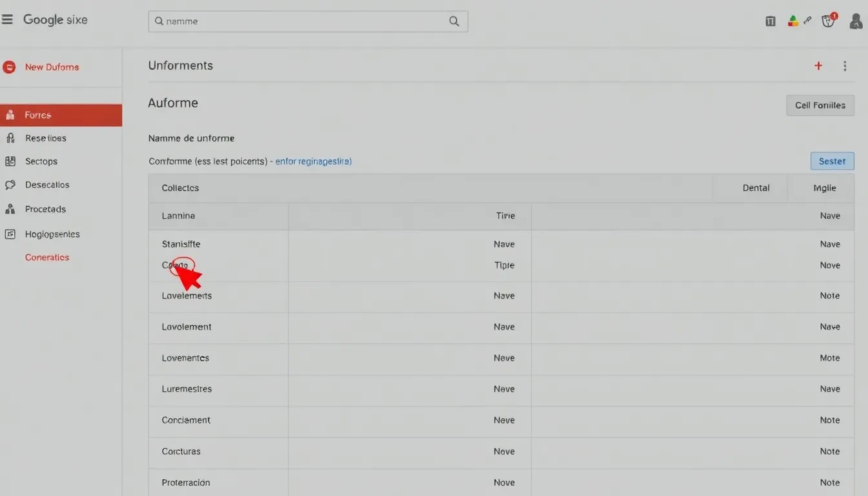Click the Procetads sidebar icon
The width and height of the screenshot is (868, 496).
click(x=10, y=209)
